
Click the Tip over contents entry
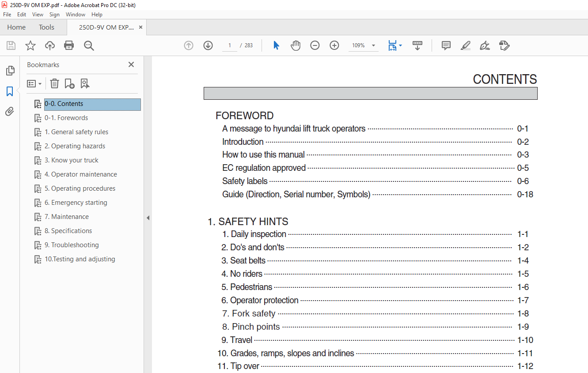point(238,366)
